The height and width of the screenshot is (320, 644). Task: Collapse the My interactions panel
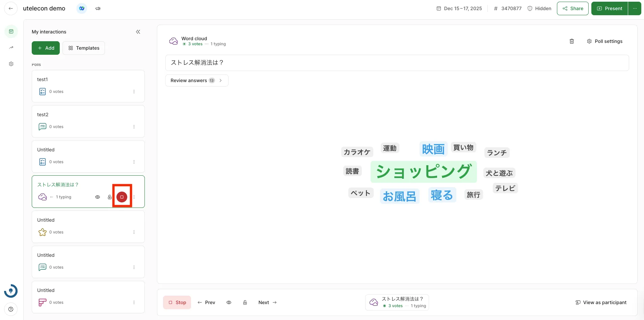tap(138, 32)
